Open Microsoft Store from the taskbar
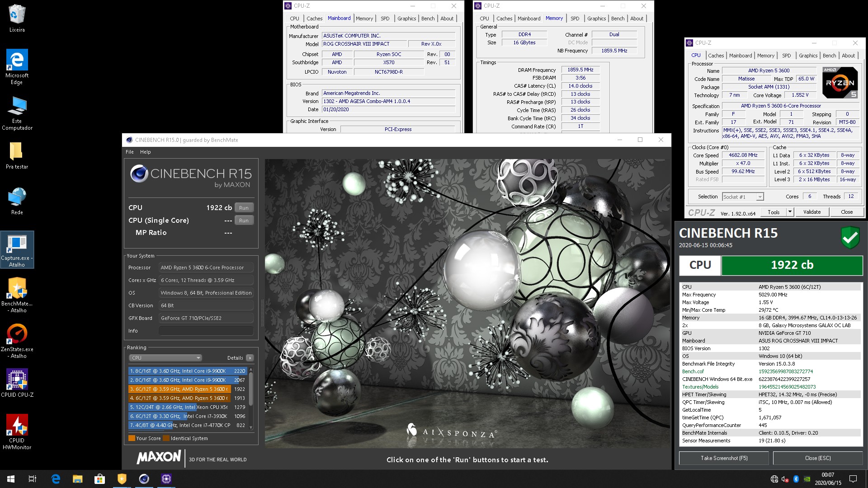 (99, 479)
